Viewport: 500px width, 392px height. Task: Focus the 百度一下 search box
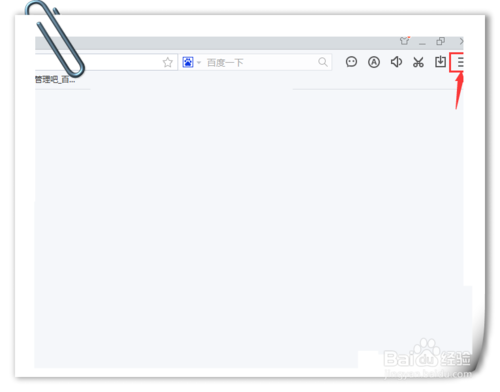[x=260, y=62]
